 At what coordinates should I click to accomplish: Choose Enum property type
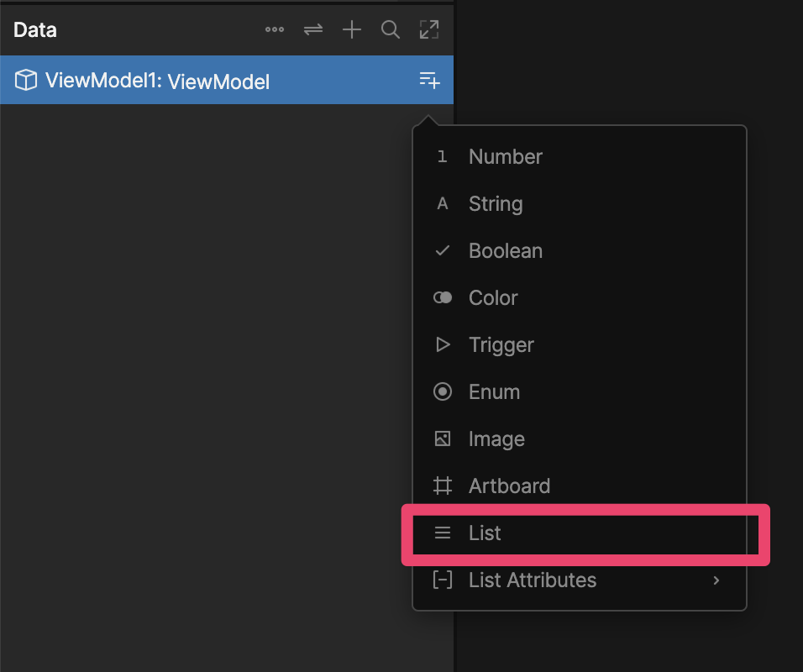[580, 391]
